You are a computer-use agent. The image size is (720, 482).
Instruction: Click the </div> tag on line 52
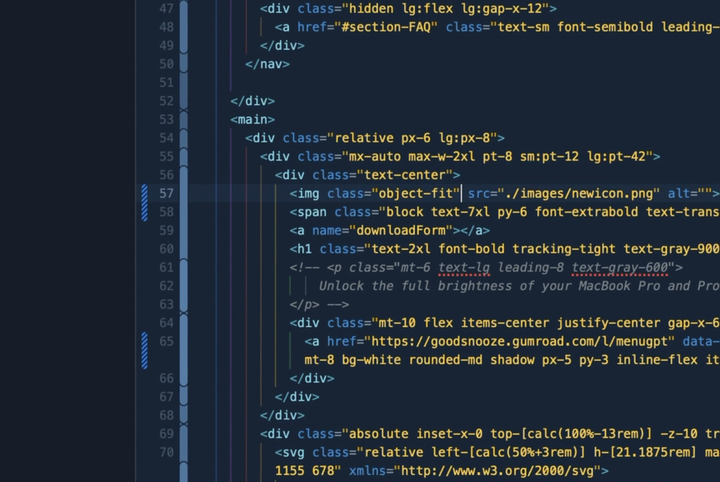coord(253,101)
